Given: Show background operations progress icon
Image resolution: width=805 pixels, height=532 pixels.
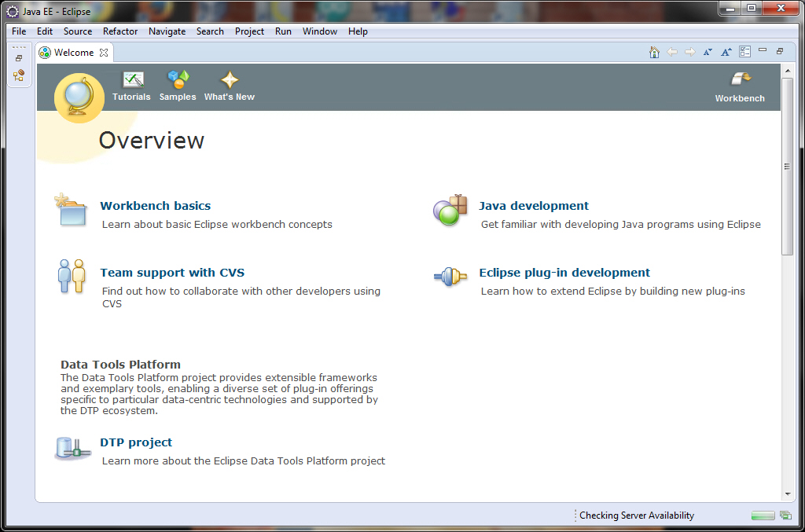Looking at the screenshot, I should [785, 515].
